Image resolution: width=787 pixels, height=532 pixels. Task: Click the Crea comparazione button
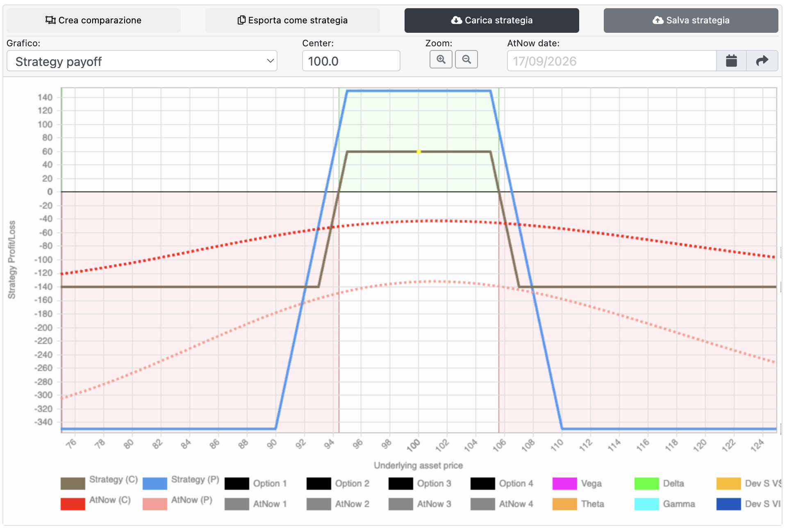click(x=93, y=20)
